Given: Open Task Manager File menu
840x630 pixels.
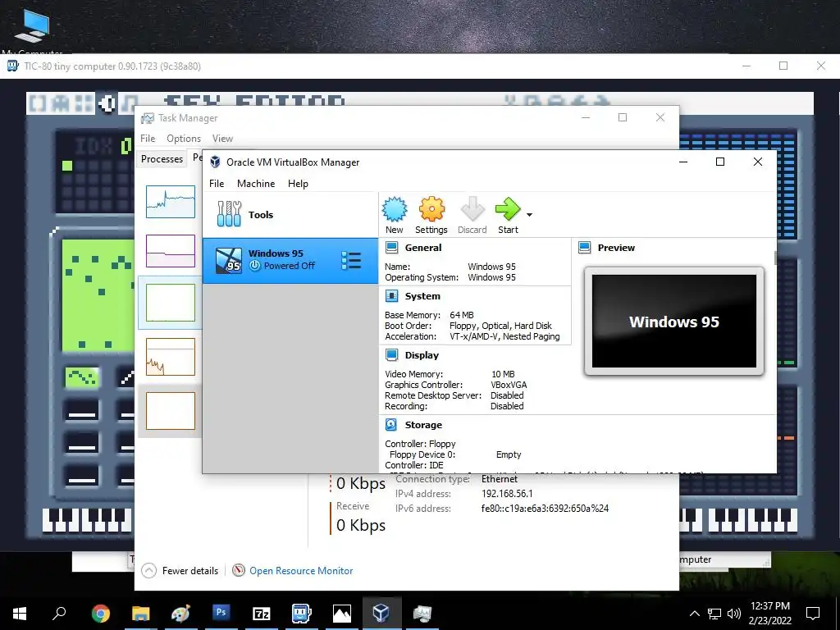Looking at the screenshot, I should coord(148,138).
